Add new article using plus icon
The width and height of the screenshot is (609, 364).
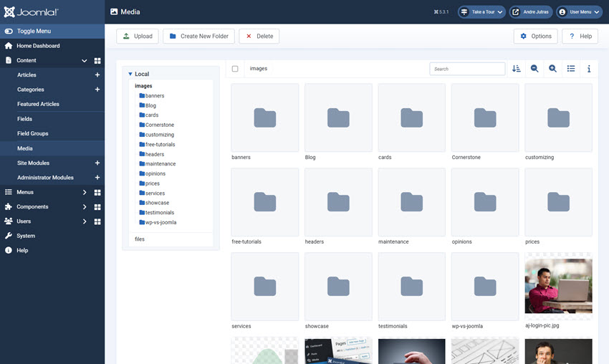pyautogui.click(x=97, y=75)
